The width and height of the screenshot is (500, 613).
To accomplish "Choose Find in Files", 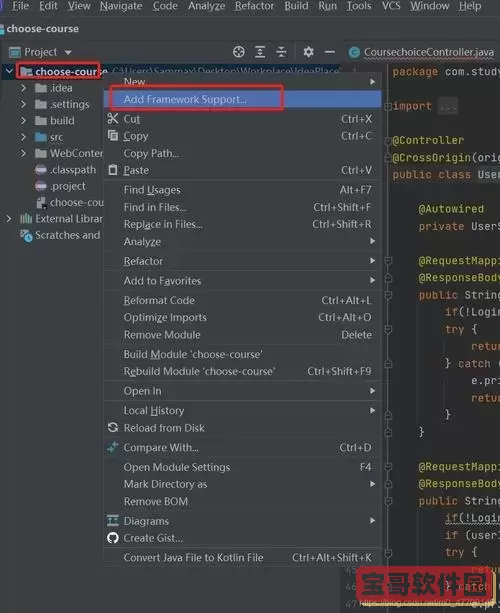I will (x=242, y=207).
